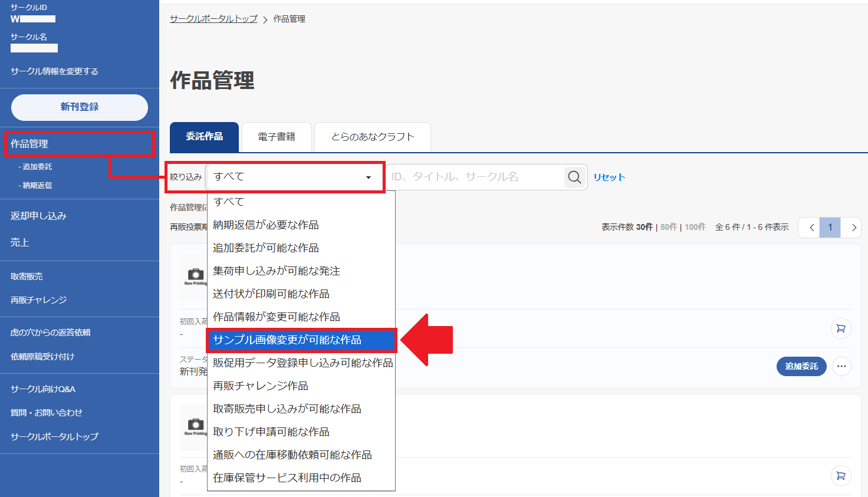This screenshot has height=497, width=868.
Task: Click the first item's shopping cart icon
Action: tap(841, 328)
